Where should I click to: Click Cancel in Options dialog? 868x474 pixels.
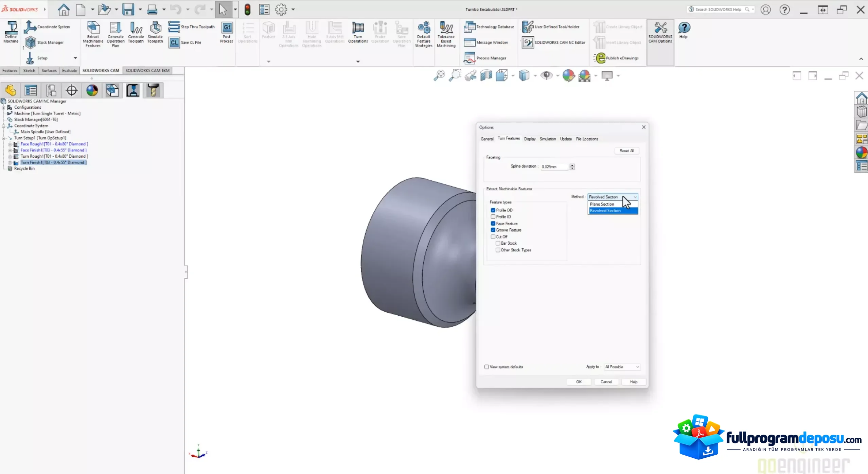coord(606,382)
